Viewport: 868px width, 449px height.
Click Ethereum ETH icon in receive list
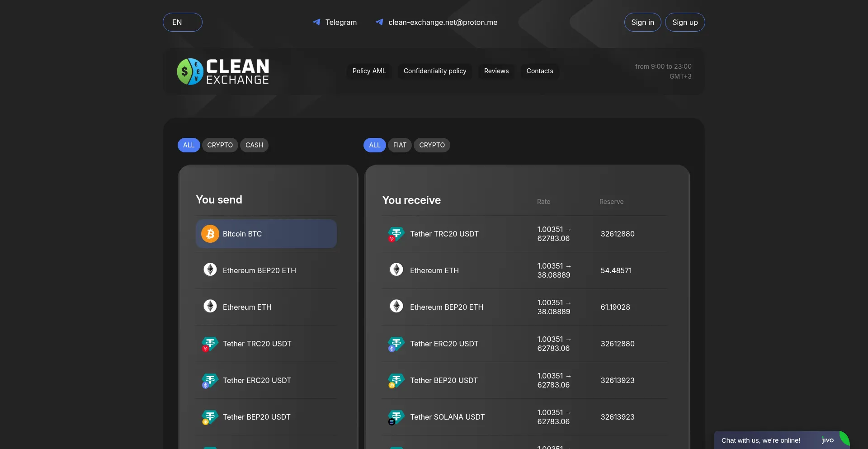396,270
